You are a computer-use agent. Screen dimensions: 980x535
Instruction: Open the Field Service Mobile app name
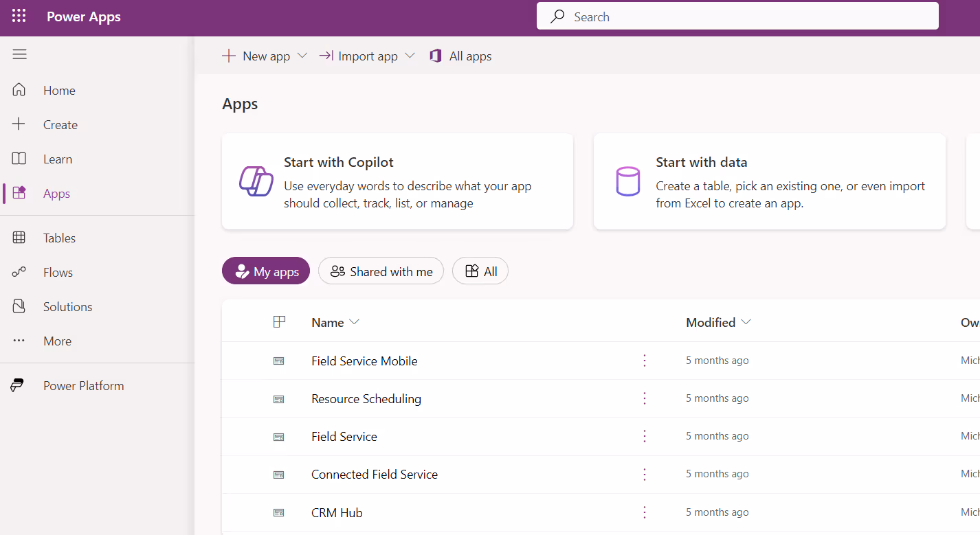click(x=364, y=361)
